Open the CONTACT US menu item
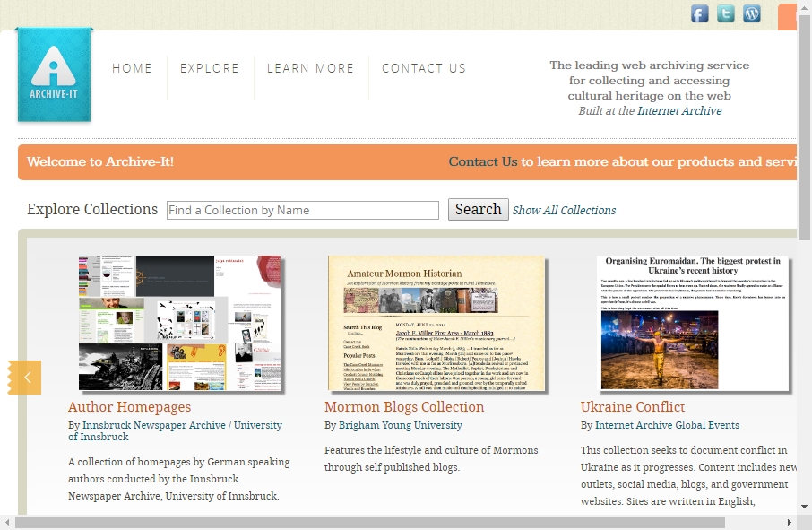 [424, 68]
